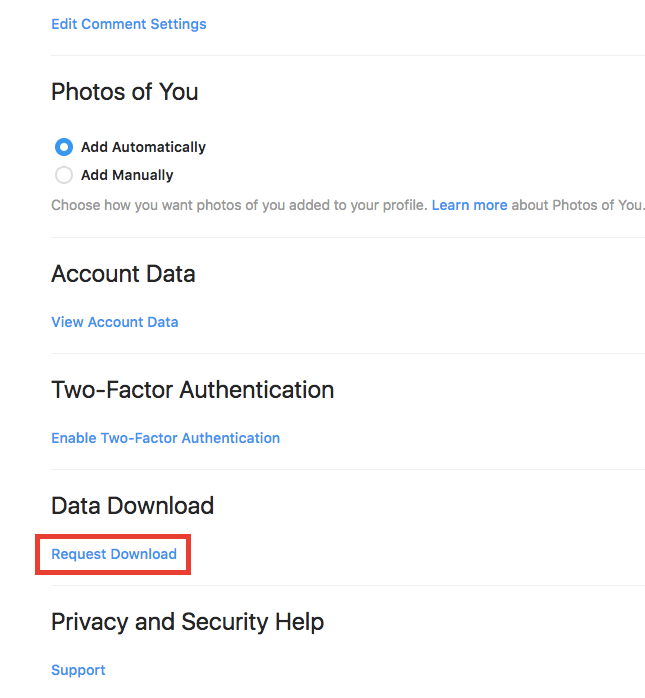The width and height of the screenshot is (645, 698).
Task: Select the Add Manually radio button
Action: [64, 175]
